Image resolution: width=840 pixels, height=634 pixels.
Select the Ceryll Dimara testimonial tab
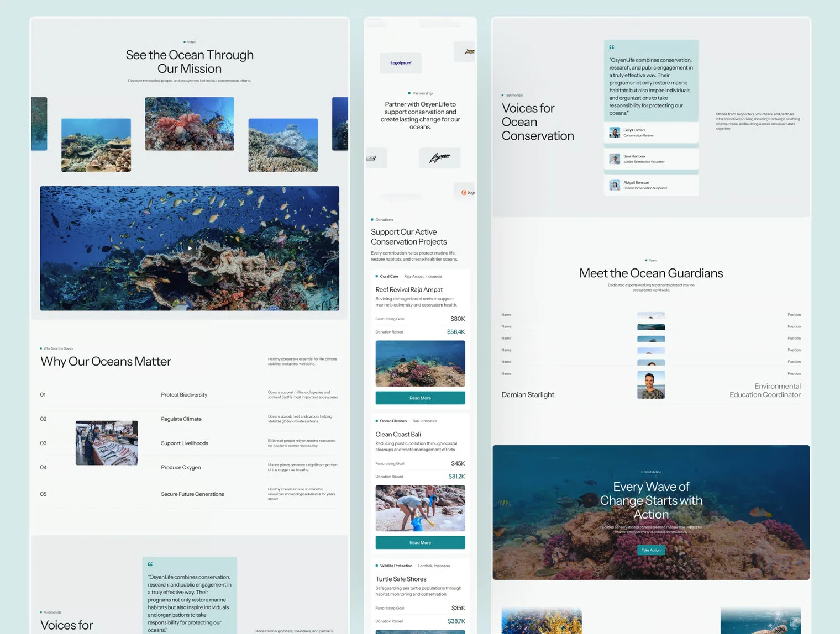pyautogui.click(x=651, y=133)
